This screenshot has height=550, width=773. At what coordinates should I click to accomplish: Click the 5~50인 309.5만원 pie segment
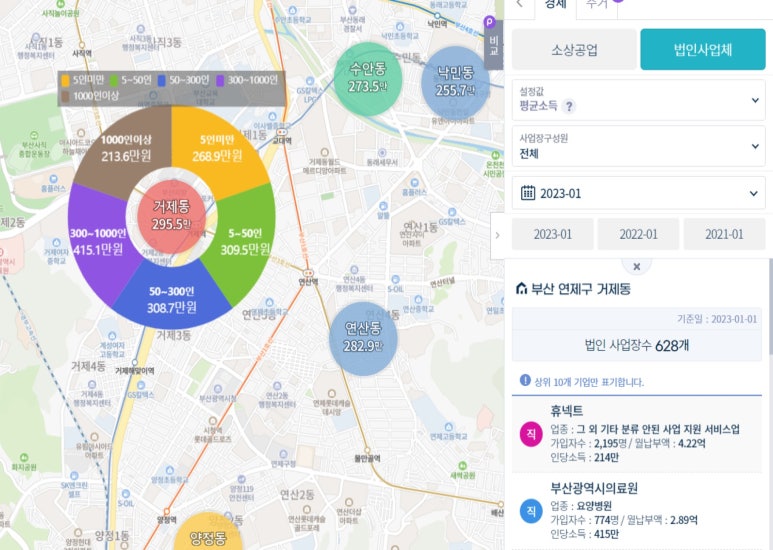pos(245,241)
